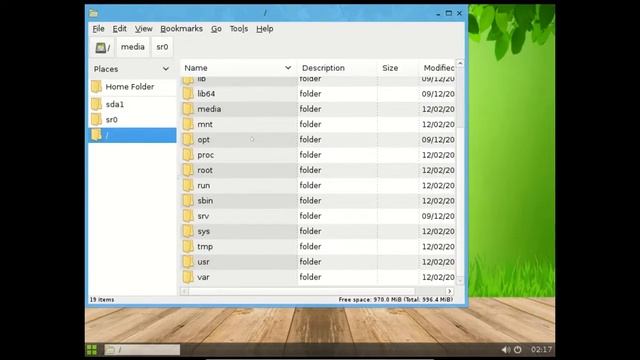Click the window folder icon in title bar
The image size is (640, 360).
coord(93,13)
